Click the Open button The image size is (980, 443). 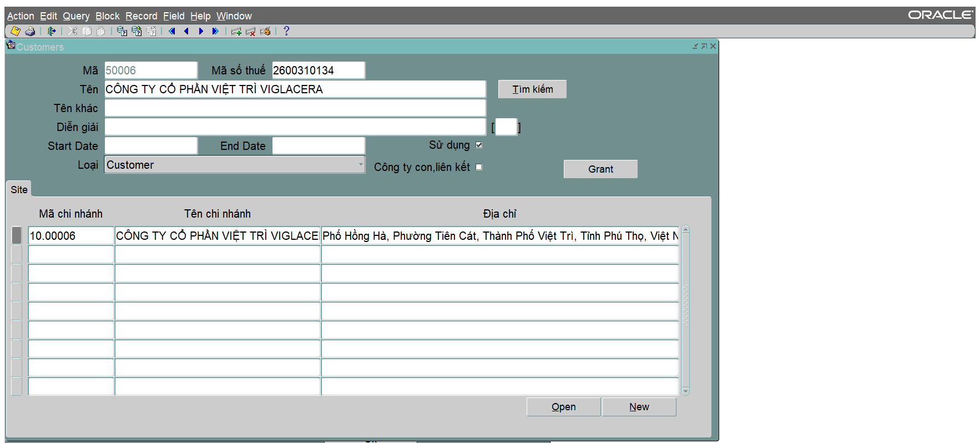click(x=564, y=407)
